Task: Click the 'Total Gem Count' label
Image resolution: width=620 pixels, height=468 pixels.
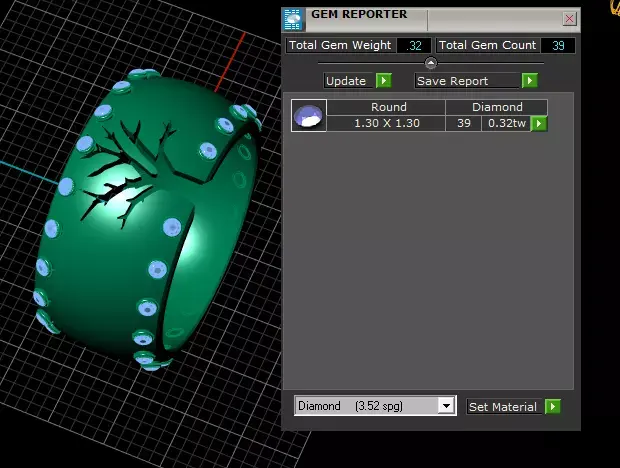Action: tap(488, 45)
